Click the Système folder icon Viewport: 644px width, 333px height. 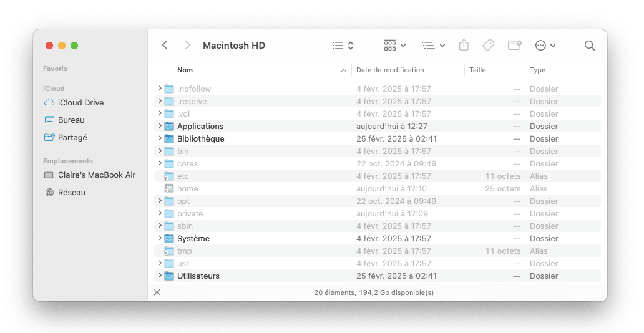[x=169, y=239]
